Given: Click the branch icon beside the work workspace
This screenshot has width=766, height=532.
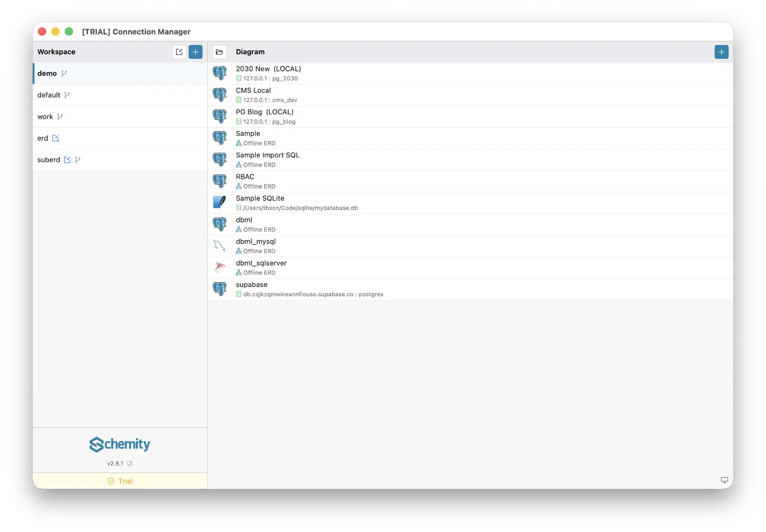Looking at the screenshot, I should (60, 116).
